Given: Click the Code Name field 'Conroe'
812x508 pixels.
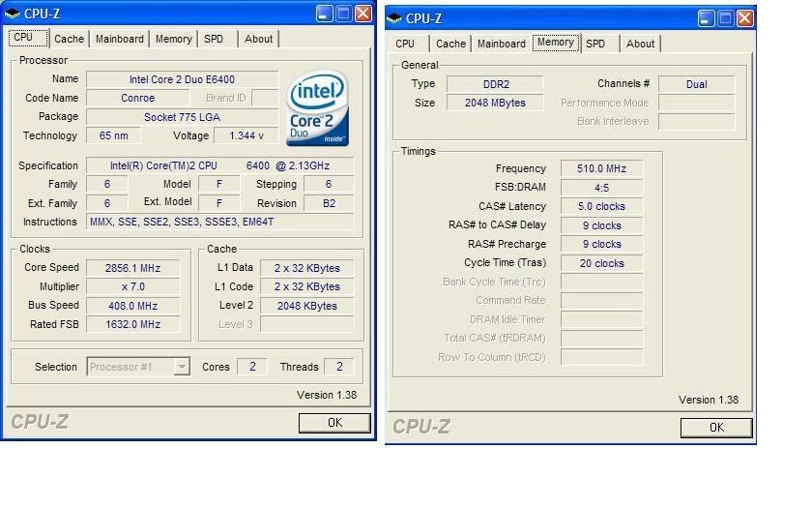Looking at the screenshot, I should click(x=137, y=98).
